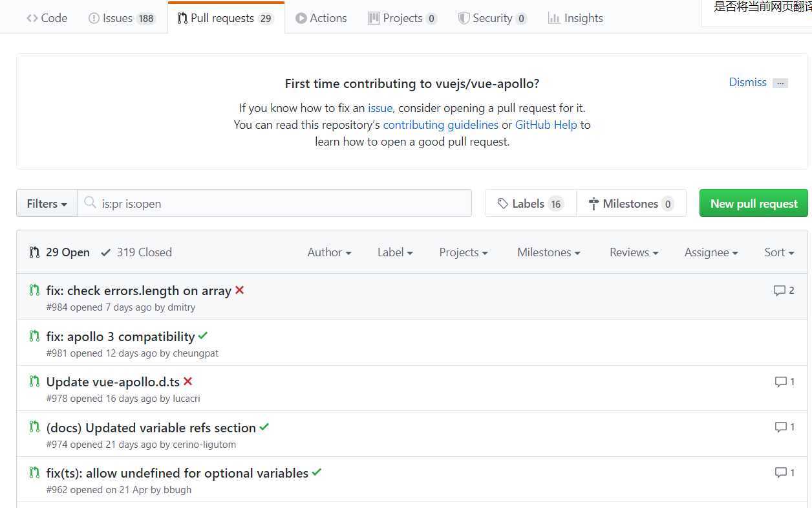Expand the Reviews filter dropdown
The image size is (812, 508).
[634, 252]
